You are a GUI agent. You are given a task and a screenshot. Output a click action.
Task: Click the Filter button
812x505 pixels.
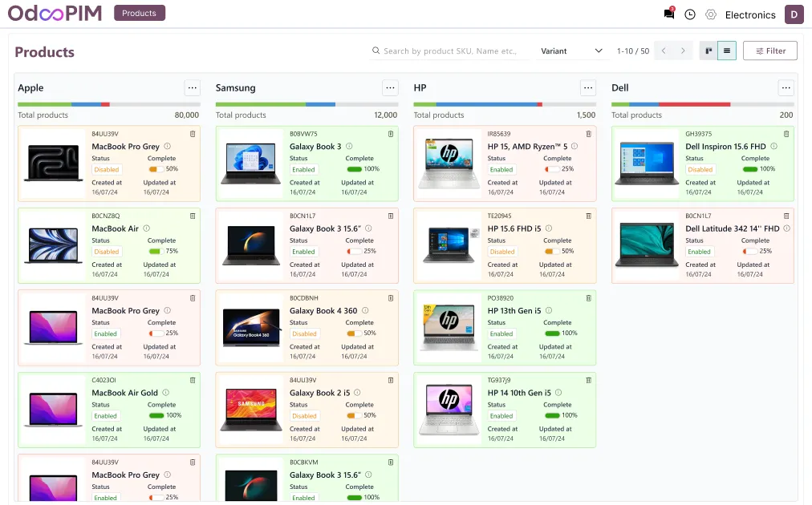(x=769, y=50)
